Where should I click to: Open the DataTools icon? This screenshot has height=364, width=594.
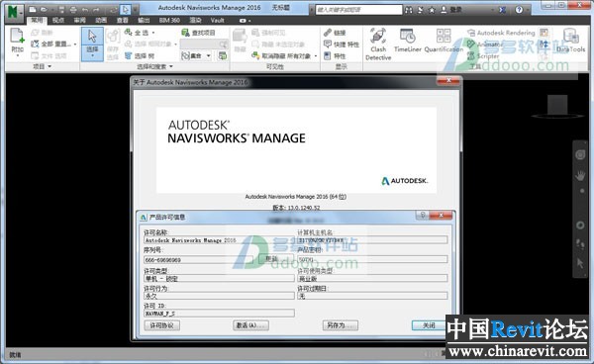(x=571, y=41)
